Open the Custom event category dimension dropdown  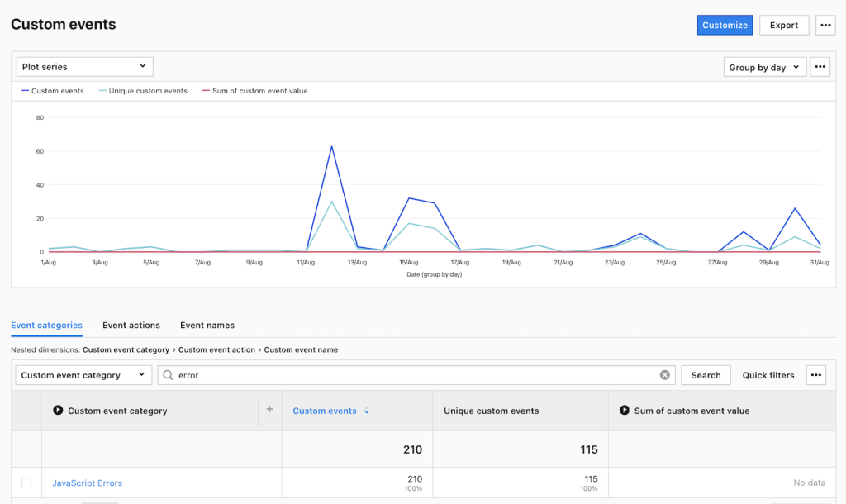(x=83, y=375)
